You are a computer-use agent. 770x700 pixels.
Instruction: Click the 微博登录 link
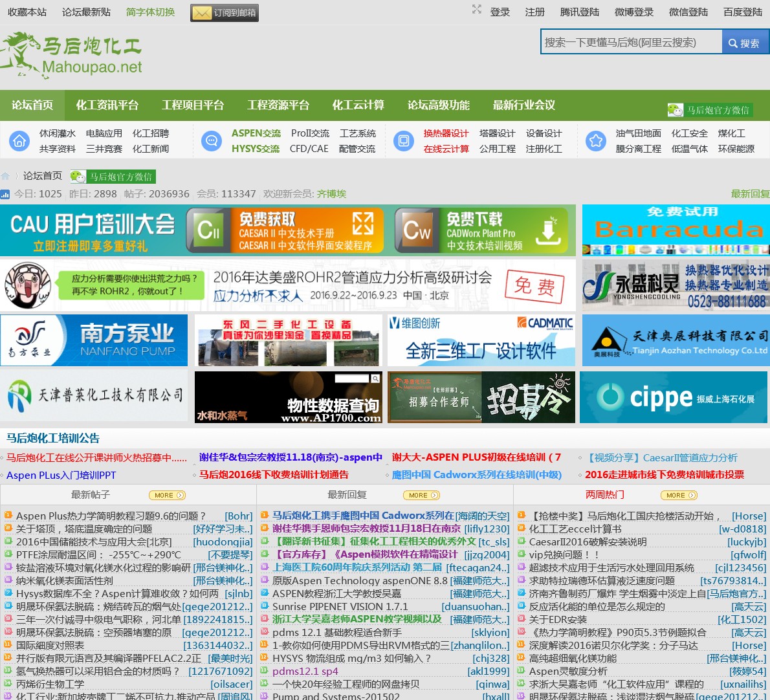click(634, 12)
